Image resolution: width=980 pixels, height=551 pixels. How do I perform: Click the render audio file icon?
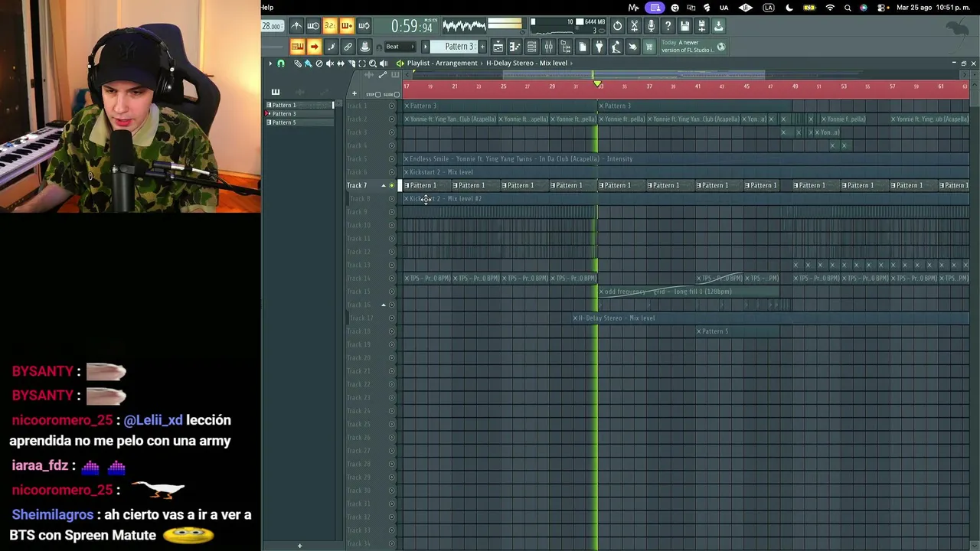coord(701,26)
